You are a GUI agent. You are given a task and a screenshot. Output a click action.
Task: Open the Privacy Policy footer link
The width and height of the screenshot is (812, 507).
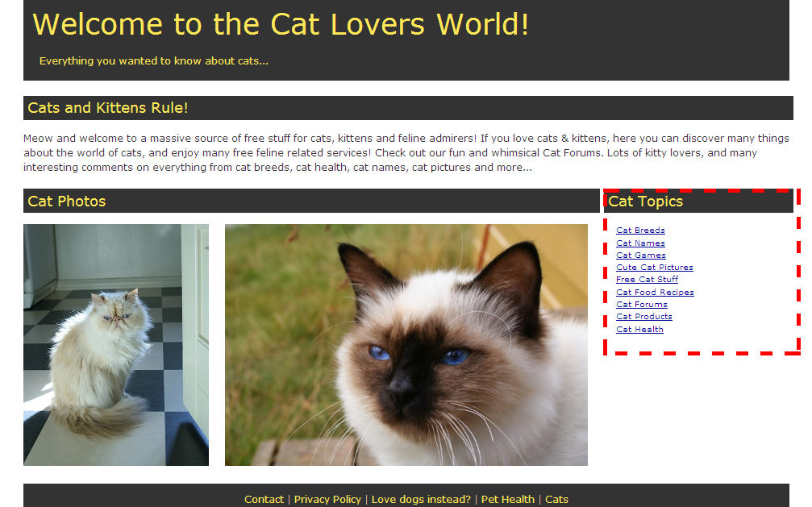[327, 499]
